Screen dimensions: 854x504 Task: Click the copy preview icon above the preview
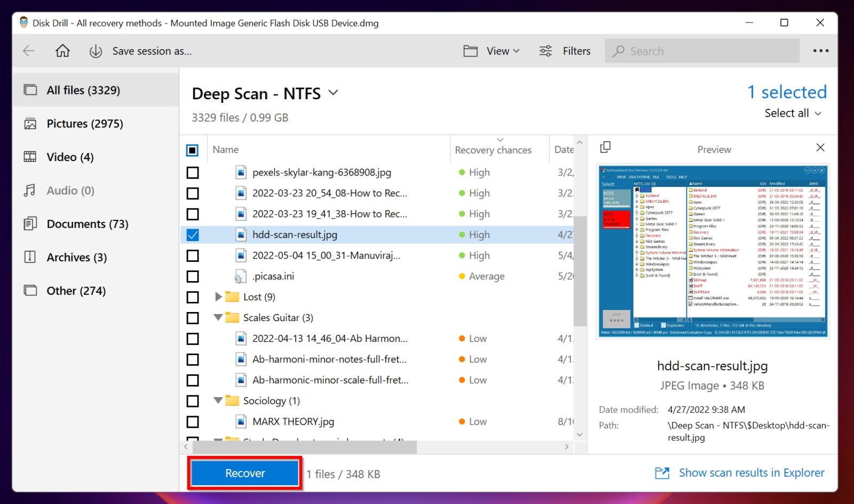click(x=606, y=147)
